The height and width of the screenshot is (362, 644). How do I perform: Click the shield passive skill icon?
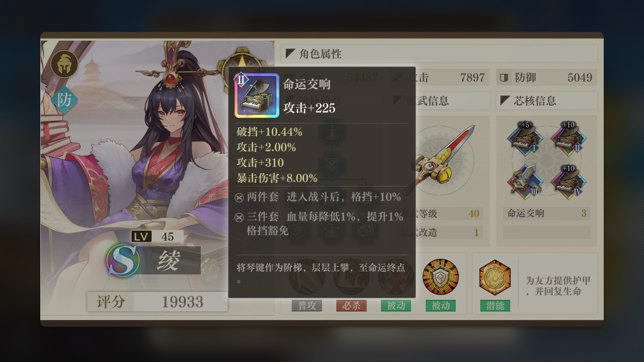441,277
